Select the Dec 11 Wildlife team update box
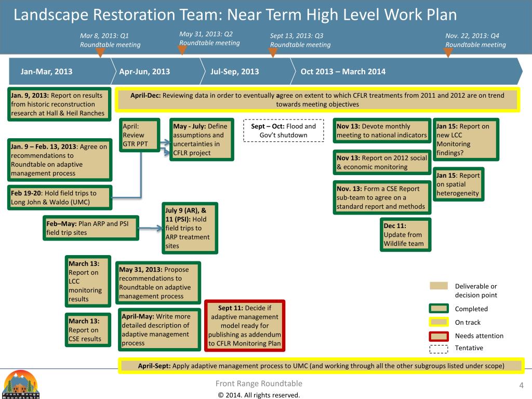Viewport: 532px width, 399px height. pos(405,234)
